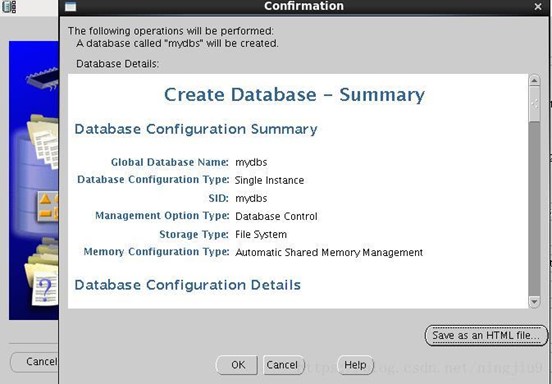Click the folder with documents graphic on database cylinder
Image resolution: width=552 pixels, height=384 pixels.
click(43, 140)
